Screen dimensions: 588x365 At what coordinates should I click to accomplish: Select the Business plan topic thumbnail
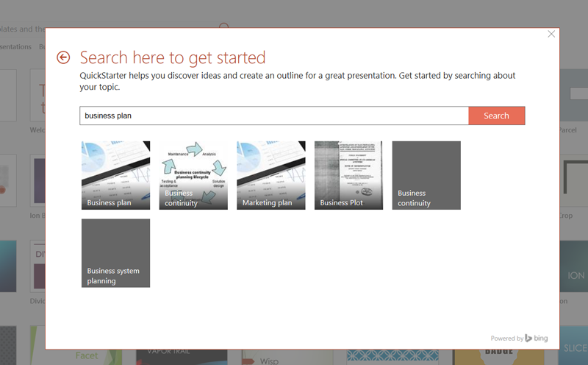(115, 175)
